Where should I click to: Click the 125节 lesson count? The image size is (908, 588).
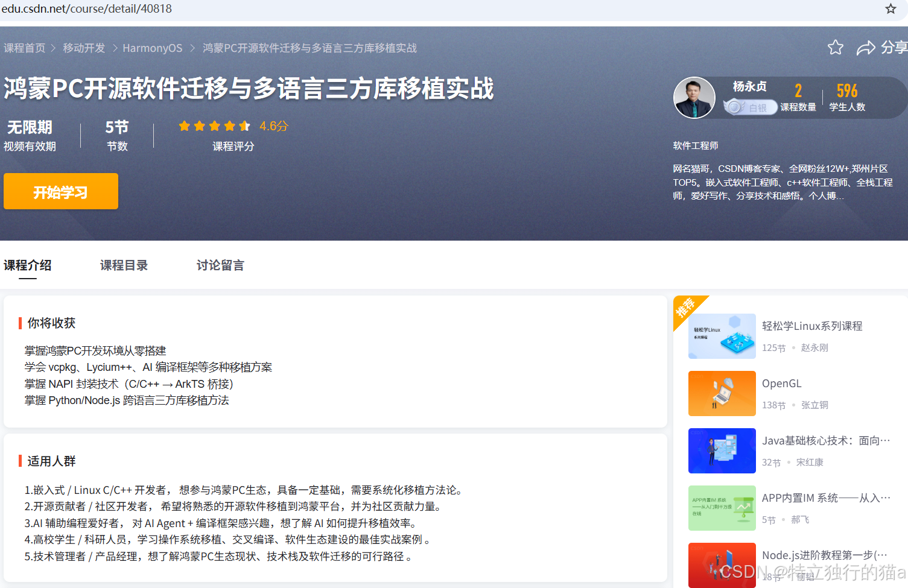[773, 348]
